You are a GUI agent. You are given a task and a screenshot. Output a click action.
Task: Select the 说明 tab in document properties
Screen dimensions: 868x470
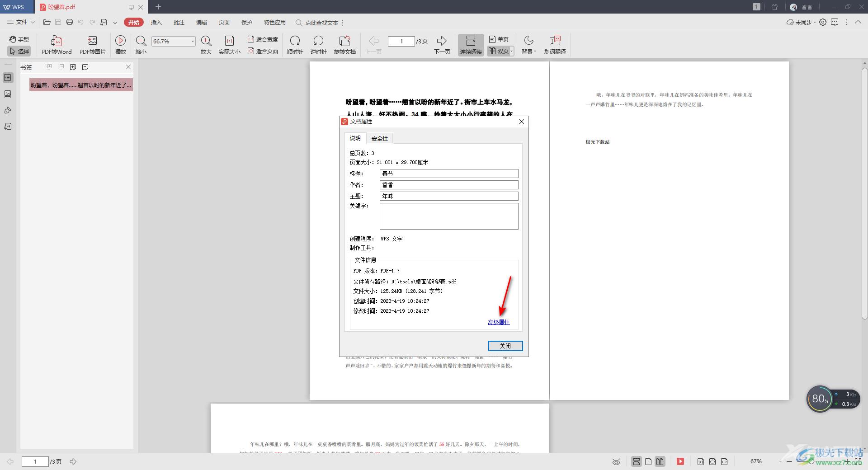point(355,138)
